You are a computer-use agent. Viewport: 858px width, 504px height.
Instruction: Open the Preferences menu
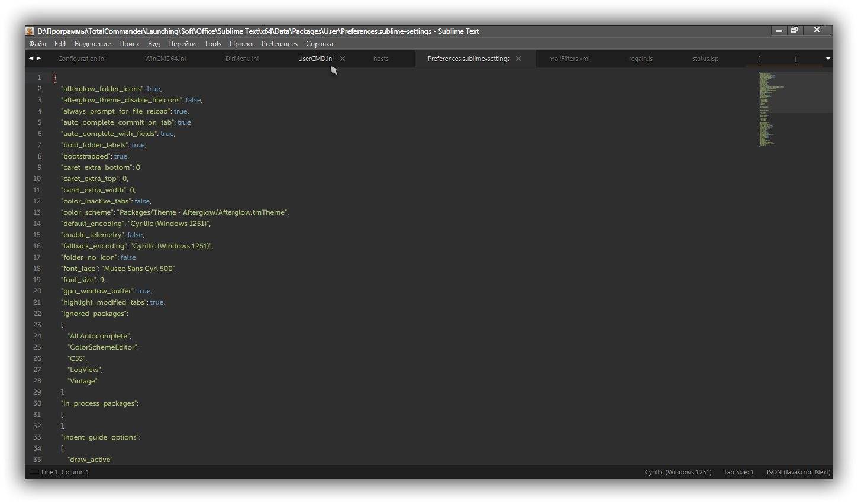point(279,44)
